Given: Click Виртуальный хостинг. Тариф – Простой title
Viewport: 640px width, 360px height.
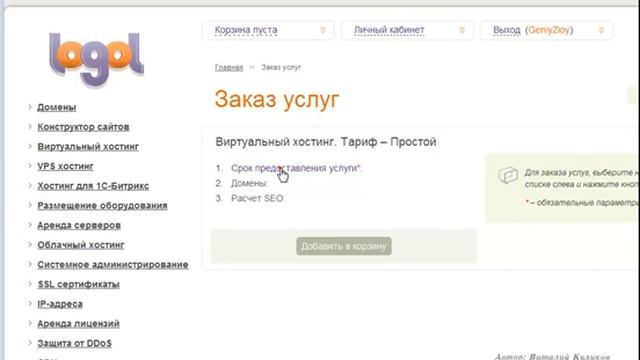Looking at the screenshot, I should [x=326, y=142].
